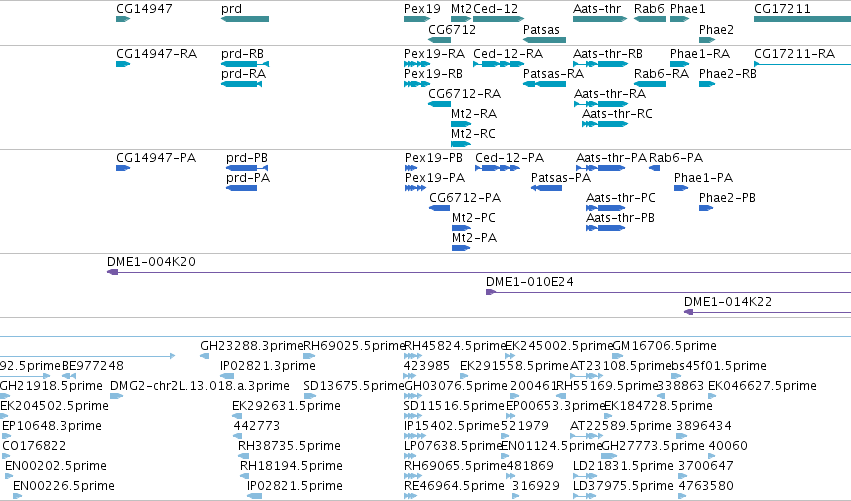Open the Rab6-RA transcript label

click(x=661, y=73)
